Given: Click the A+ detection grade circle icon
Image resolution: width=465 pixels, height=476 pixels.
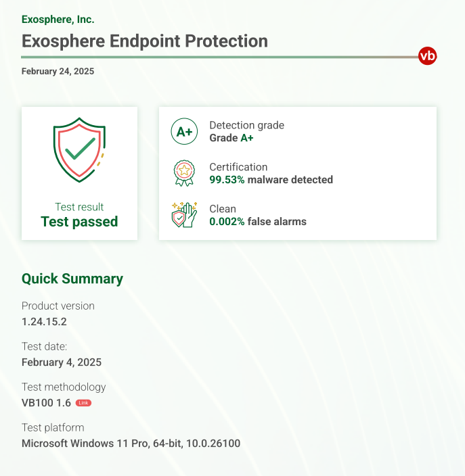Looking at the screenshot, I should [184, 131].
